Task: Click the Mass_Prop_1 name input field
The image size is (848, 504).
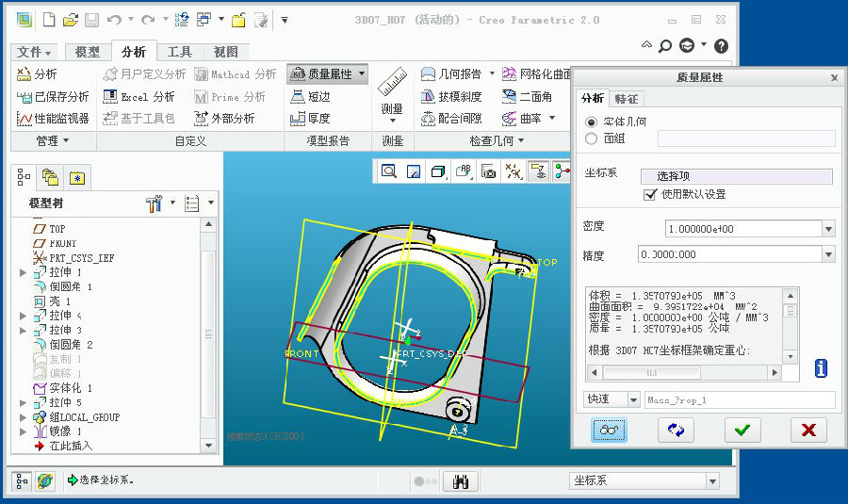Action: [x=740, y=400]
